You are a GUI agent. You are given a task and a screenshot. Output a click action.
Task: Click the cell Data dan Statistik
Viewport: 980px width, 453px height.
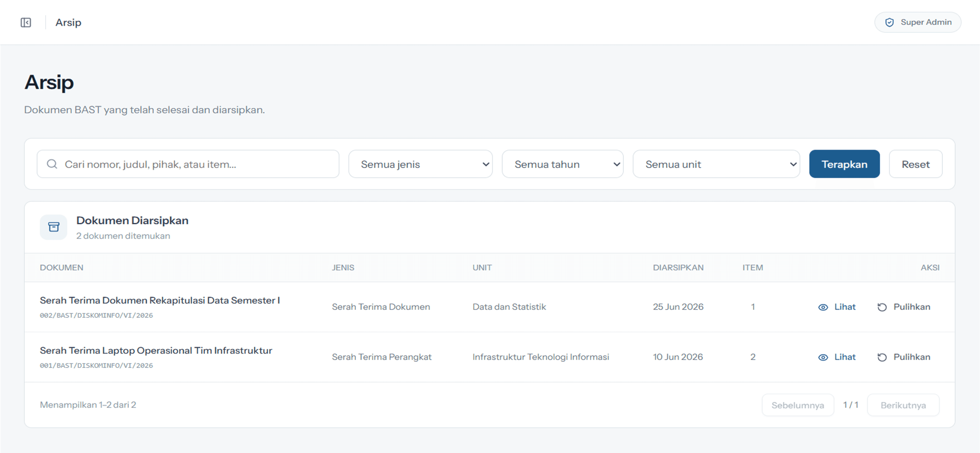pos(509,307)
